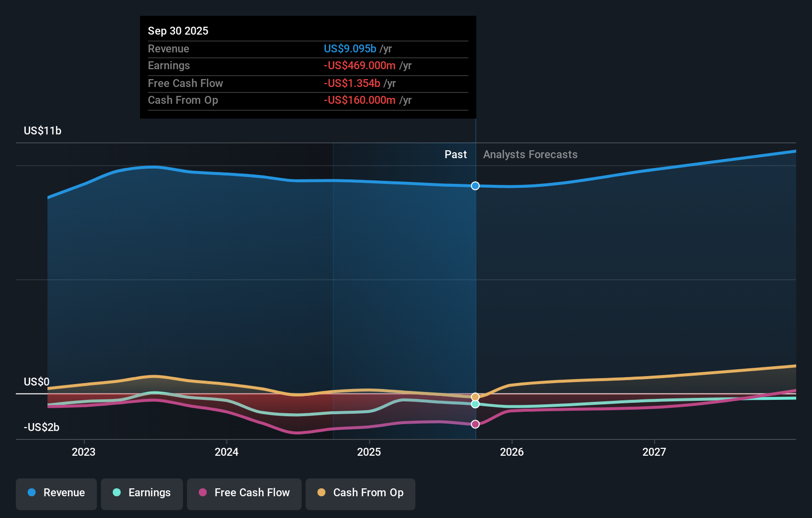
Task: Switch to the Past section of the chart
Action: 455,154
